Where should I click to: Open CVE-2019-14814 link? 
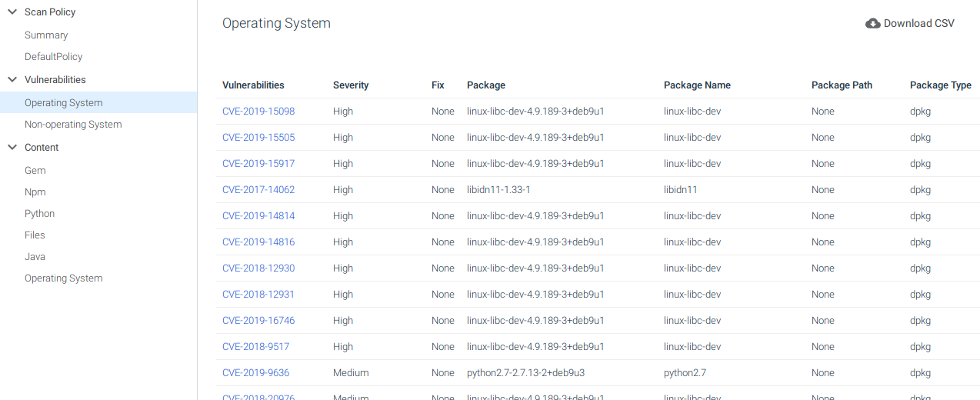[258, 216]
